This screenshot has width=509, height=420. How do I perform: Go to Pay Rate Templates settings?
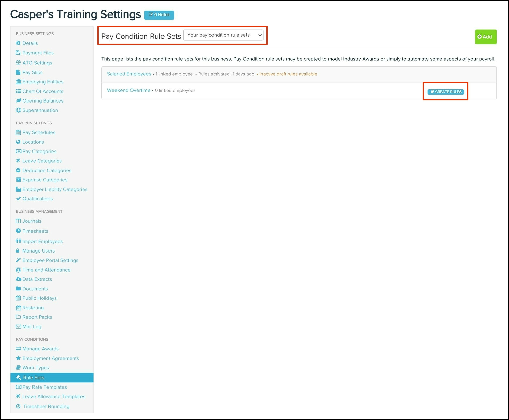pos(44,387)
